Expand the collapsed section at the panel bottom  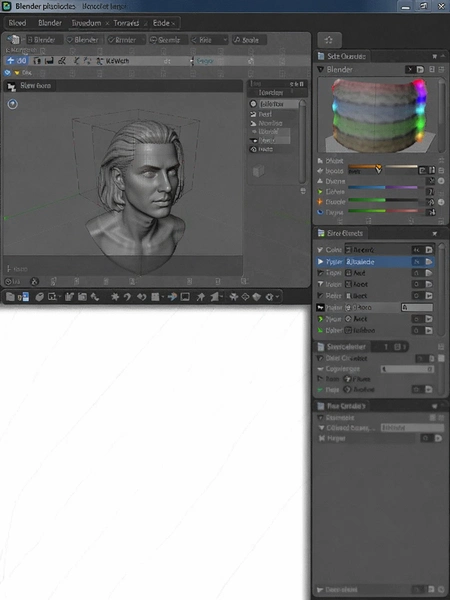(320, 590)
